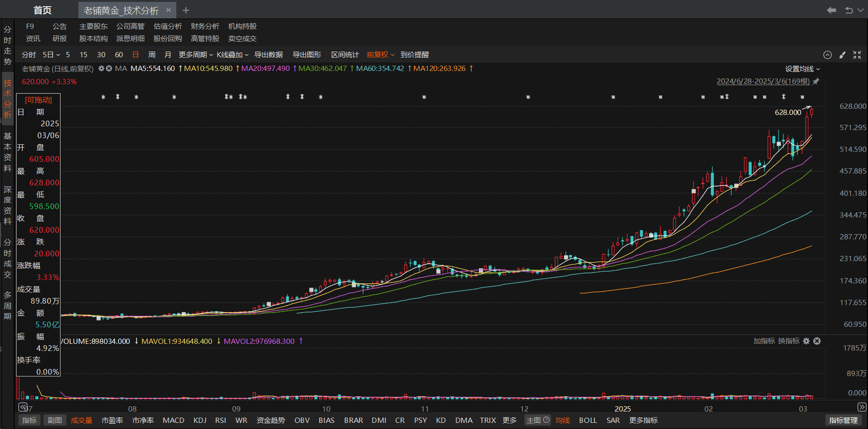Switch to 周 weekly period
868x429 pixels.
point(152,54)
